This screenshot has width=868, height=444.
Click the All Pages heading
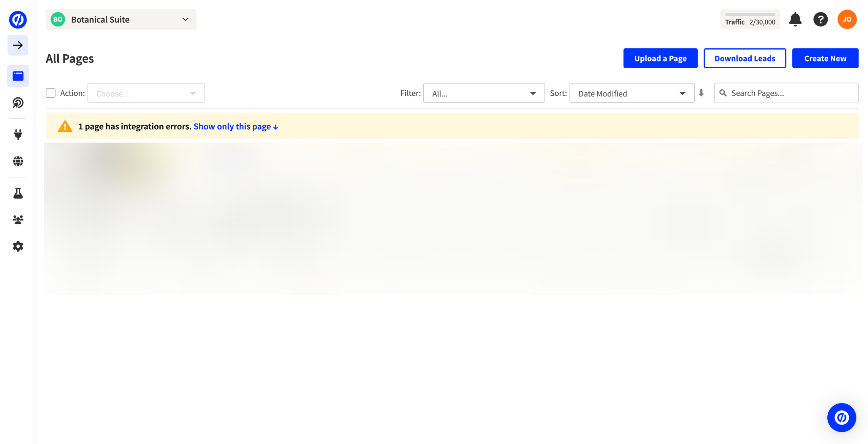coord(70,59)
